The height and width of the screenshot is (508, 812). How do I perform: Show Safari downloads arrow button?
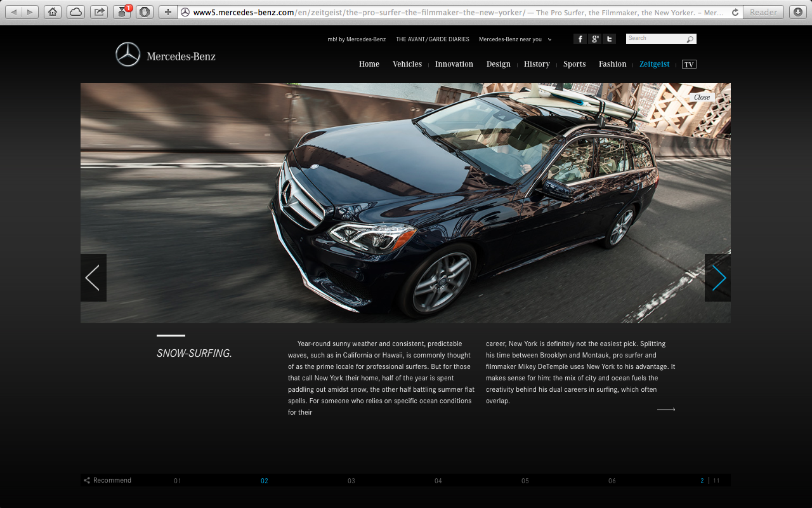tap(797, 12)
